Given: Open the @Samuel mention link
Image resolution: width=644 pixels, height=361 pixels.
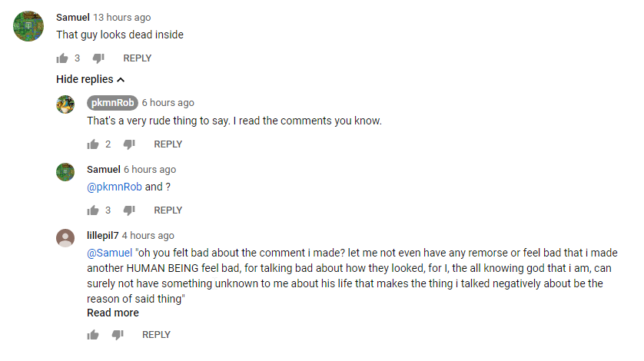Looking at the screenshot, I should click(x=110, y=253).
